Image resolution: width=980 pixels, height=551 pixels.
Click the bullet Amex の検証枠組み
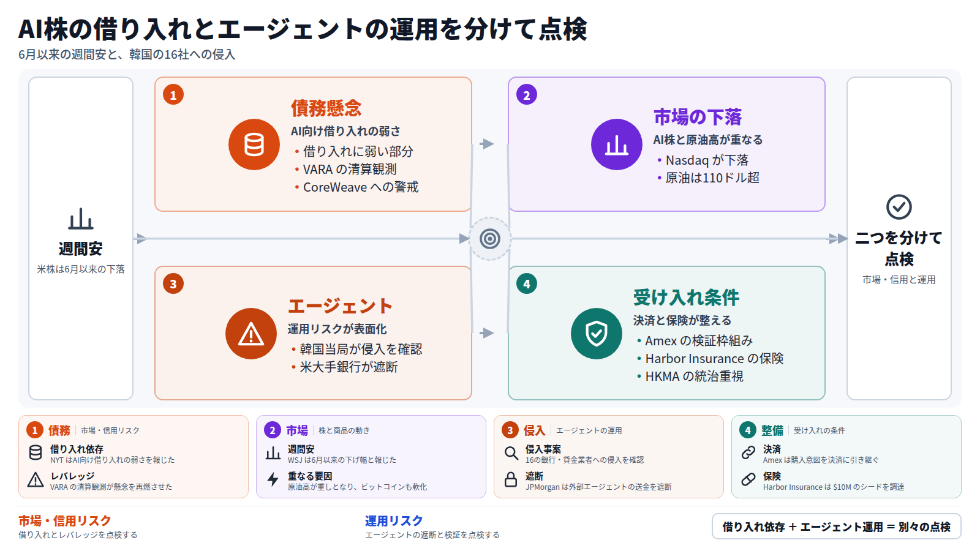pyautogui.click(x=699, y=340)
